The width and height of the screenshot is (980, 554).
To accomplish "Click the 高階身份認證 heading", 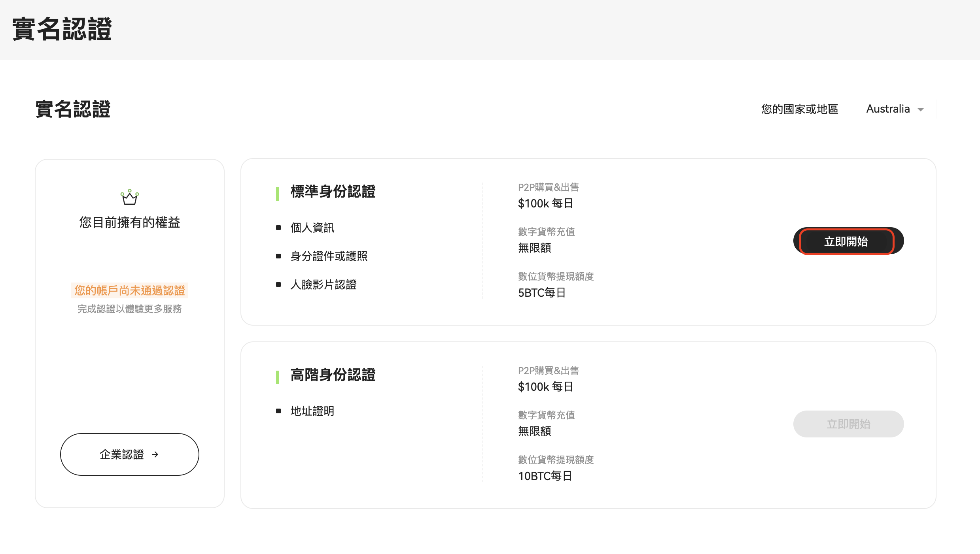I will (333, 375).
